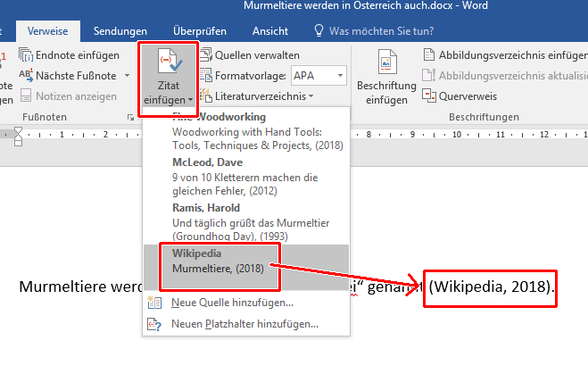
Task: Click the Nächste Fußnote icon
Action: (x=26, y=76)
